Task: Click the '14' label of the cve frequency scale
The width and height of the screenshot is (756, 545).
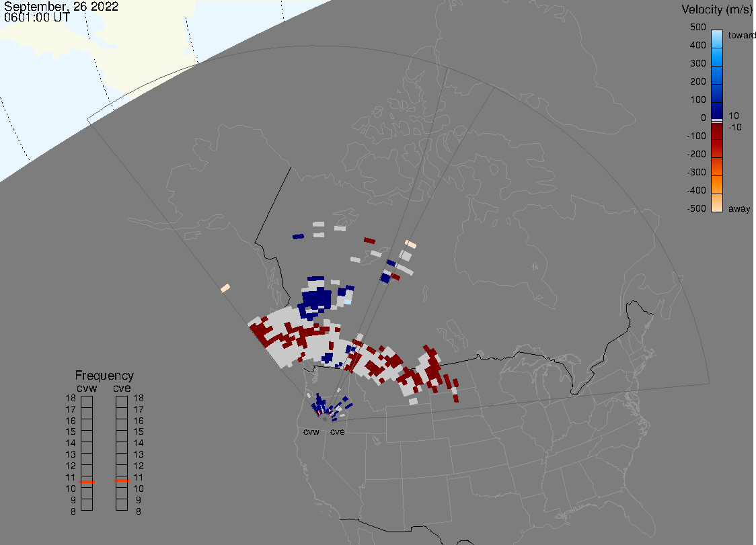Action: (x=139, y=444)
